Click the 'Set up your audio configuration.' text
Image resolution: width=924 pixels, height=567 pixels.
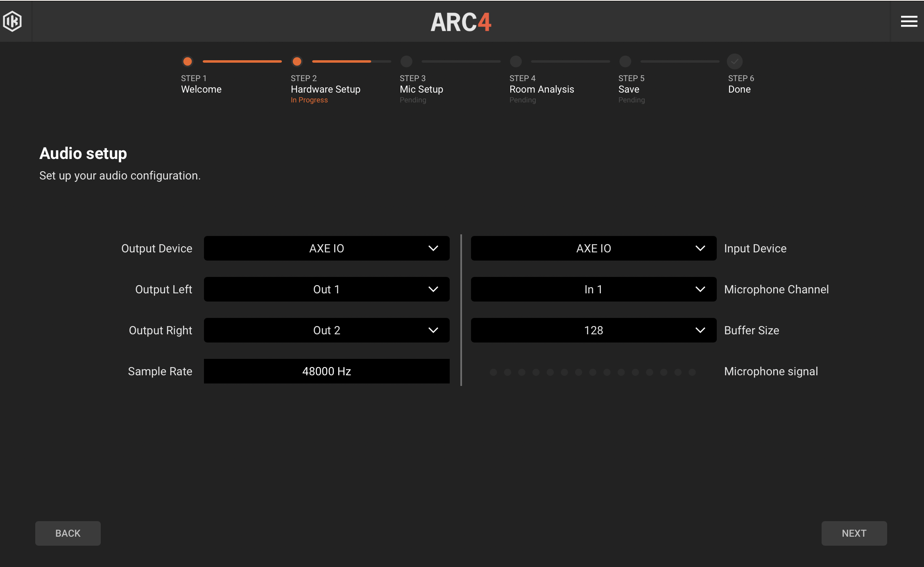pos(120,176)
